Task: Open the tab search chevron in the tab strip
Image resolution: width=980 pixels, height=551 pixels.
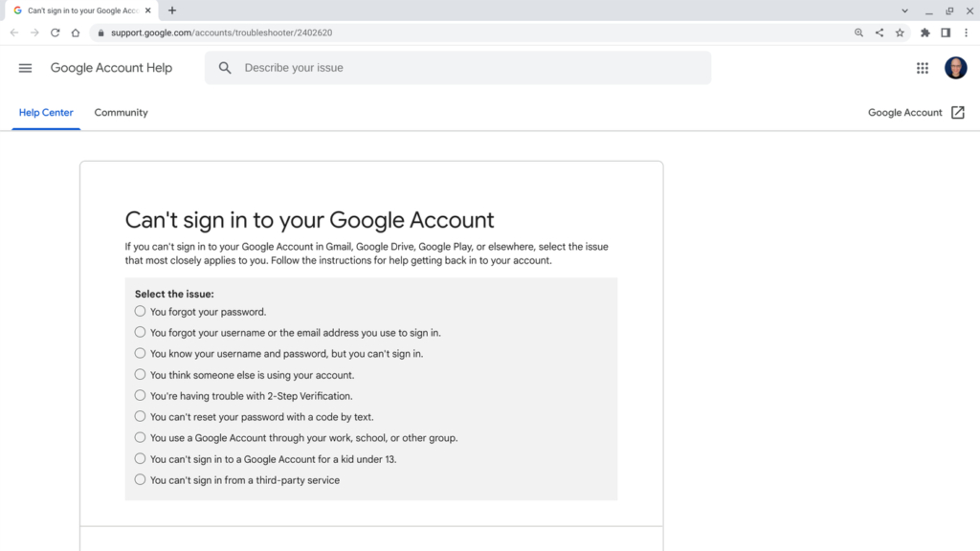Action: tap(905, 11)
